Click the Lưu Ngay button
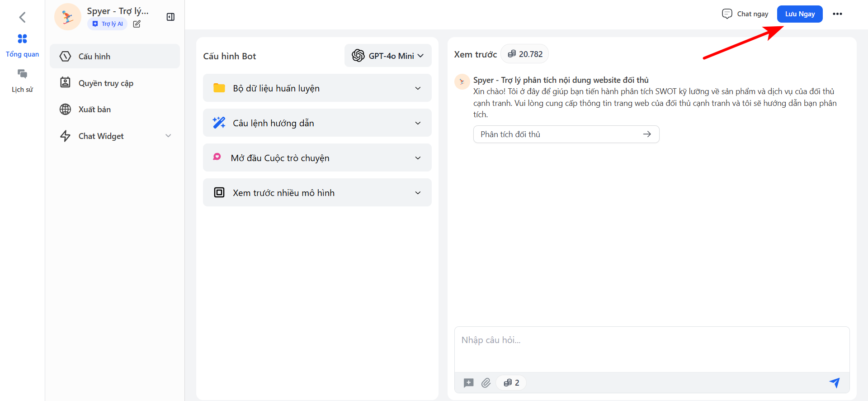The width and height of the screenshot is (868, 401). (799, 14)
